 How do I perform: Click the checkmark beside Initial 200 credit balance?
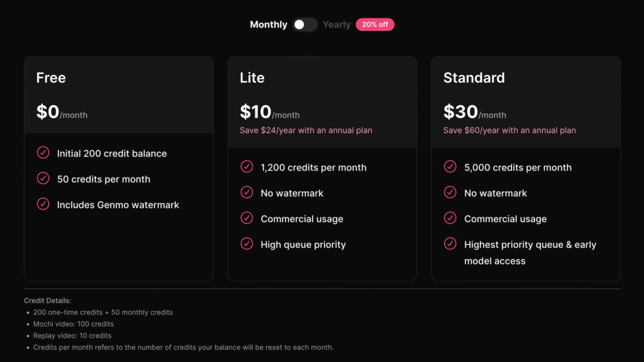[x=43, y=152]
